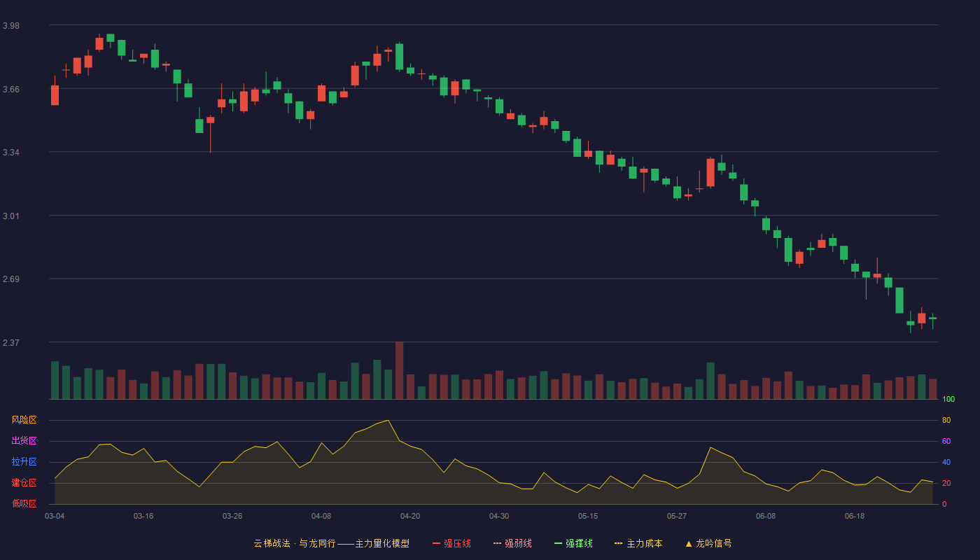
Task: Click the 3.01 price axis label
Action: coord(11,216)
